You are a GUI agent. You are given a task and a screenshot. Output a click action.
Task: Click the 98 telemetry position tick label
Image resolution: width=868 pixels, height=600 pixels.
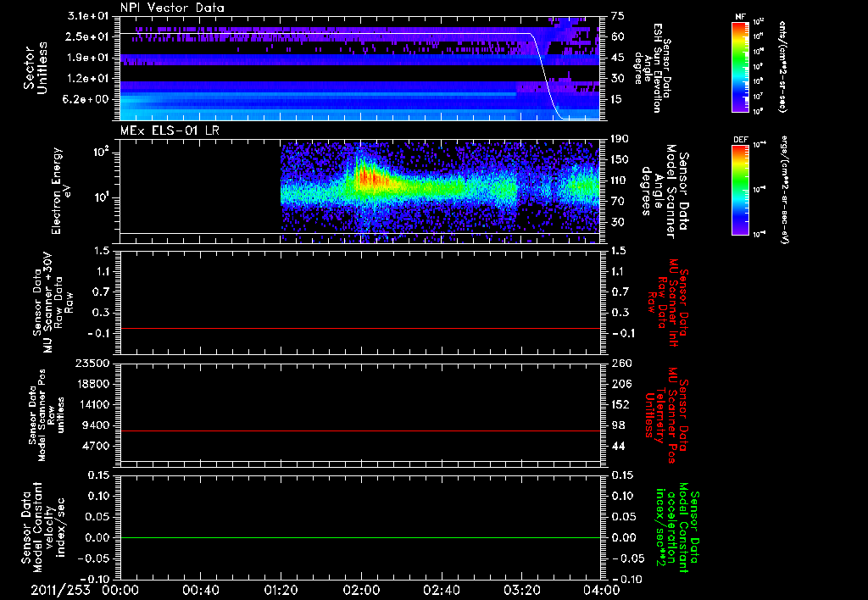tap(618, 425)
